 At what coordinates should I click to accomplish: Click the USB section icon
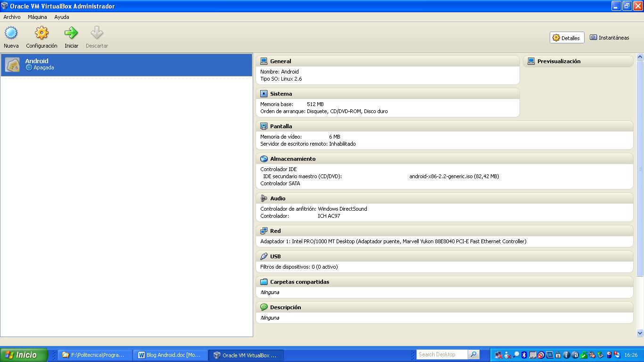(264, 256)
